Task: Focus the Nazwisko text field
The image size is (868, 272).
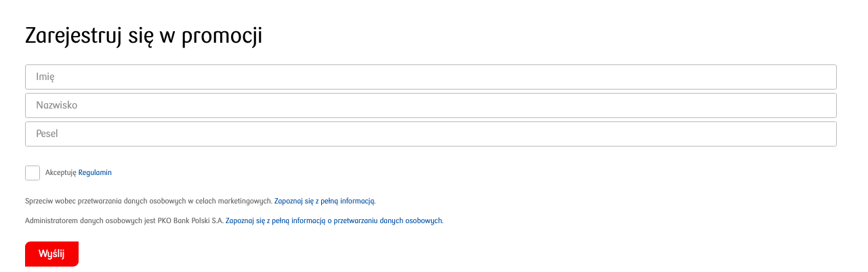Action: tap(430, 106)
